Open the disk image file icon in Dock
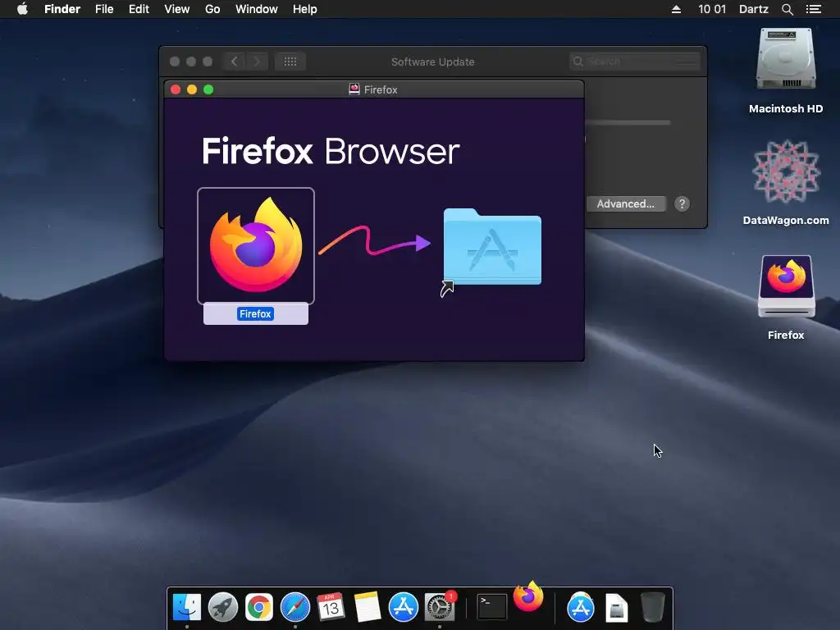 [x=617, y=608]
